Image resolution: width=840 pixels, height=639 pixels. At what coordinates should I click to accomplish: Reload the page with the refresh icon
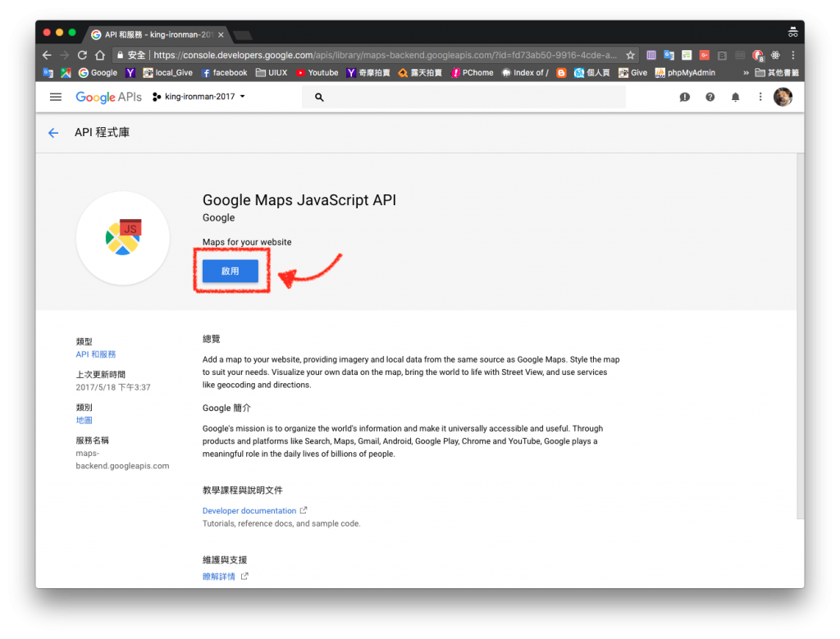(82, 55)
